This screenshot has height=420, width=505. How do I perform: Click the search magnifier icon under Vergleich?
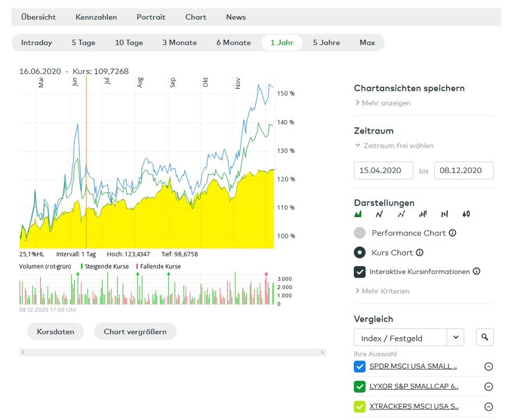485,337
